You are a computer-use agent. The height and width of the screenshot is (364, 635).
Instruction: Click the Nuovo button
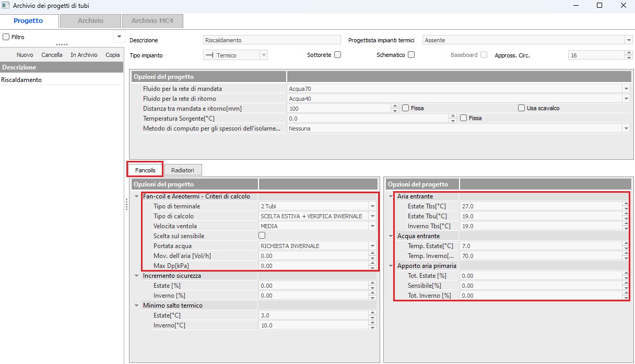(25, 55)
